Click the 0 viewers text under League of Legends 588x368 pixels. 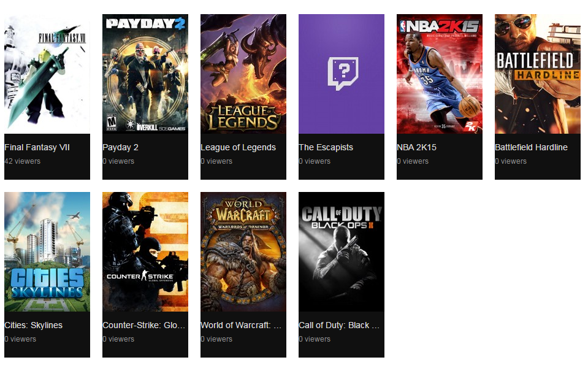pos(216,161)
